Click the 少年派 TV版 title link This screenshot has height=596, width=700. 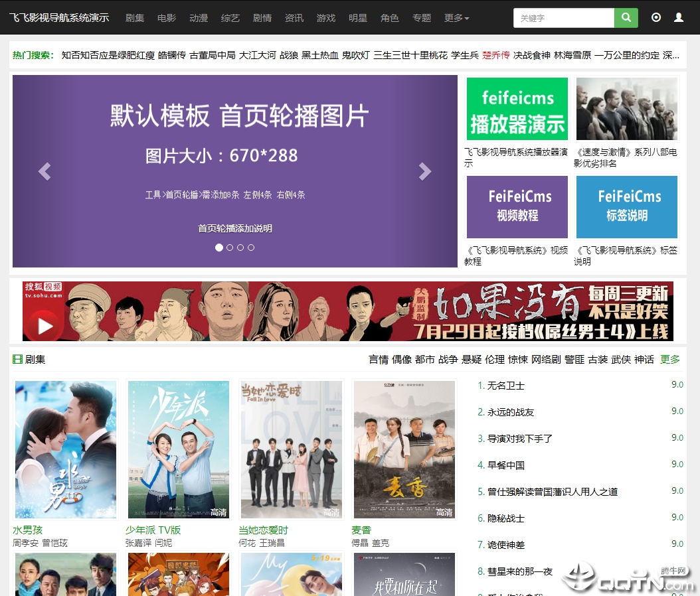(153, 530)
